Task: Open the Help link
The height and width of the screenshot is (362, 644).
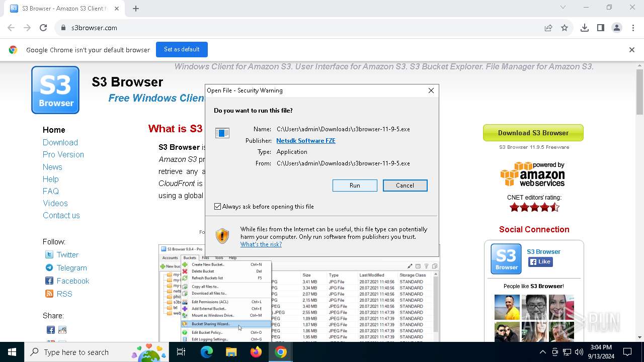Action: pos(51,179)
